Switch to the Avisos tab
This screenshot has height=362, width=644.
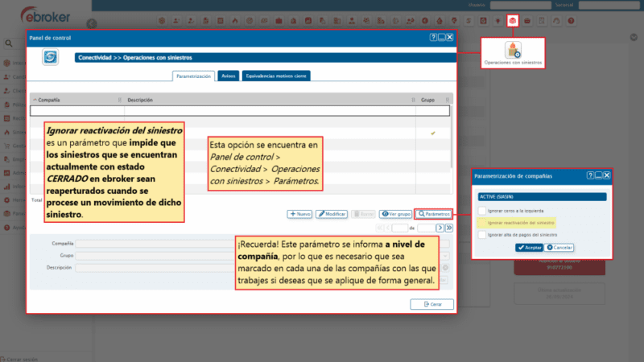click(x=229, y=76)
